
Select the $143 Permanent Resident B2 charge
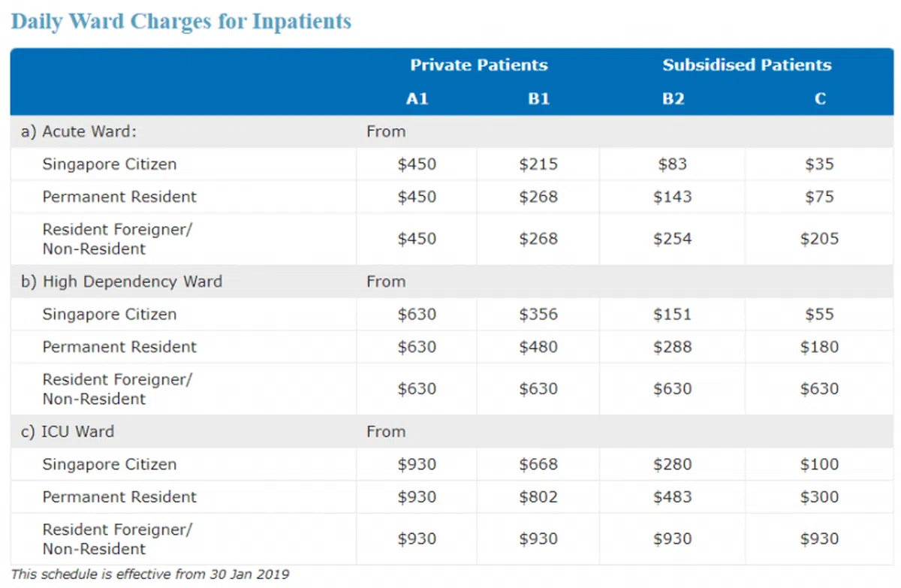tap(672, 197)
